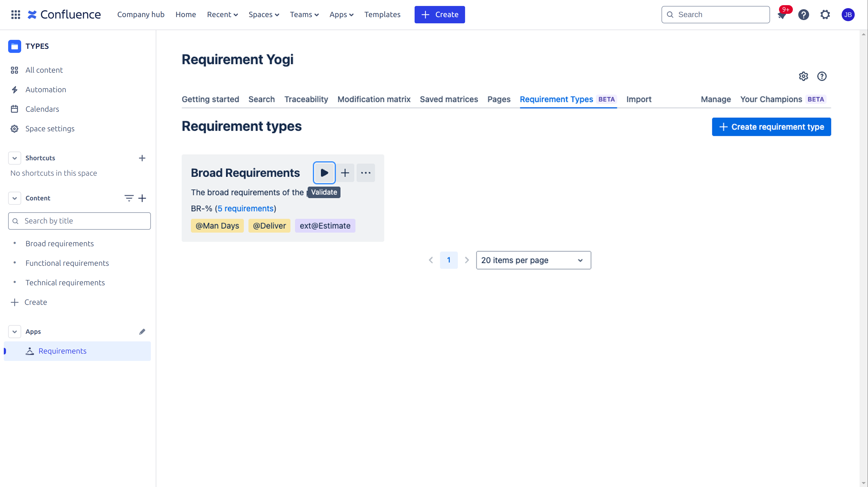Open the 20 items per page dropdown
The image size is (868, 487).
[533, 260]
